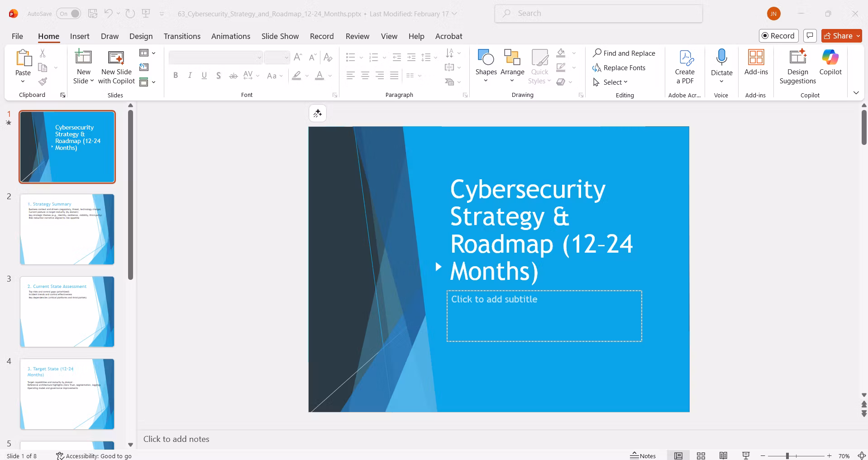Click the Designer sparkle icon above slide

tap(318, 113)
